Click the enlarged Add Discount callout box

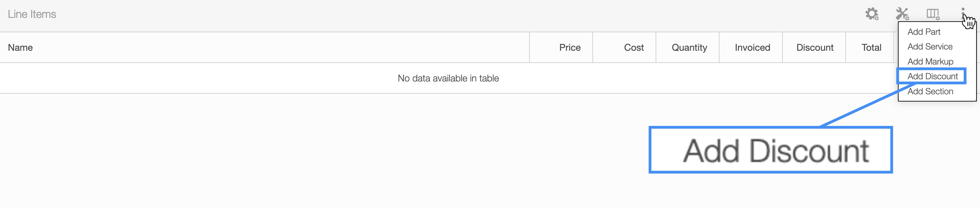coord(771,150)
